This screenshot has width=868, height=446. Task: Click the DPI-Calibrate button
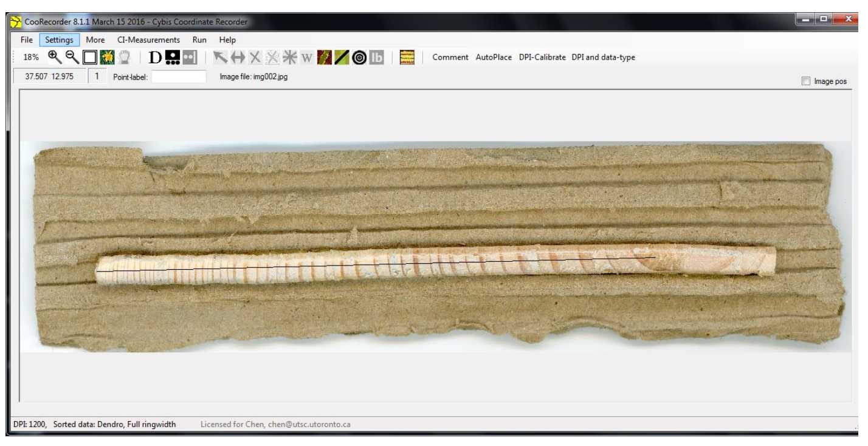pyautogui.click(x=542, y=58)
